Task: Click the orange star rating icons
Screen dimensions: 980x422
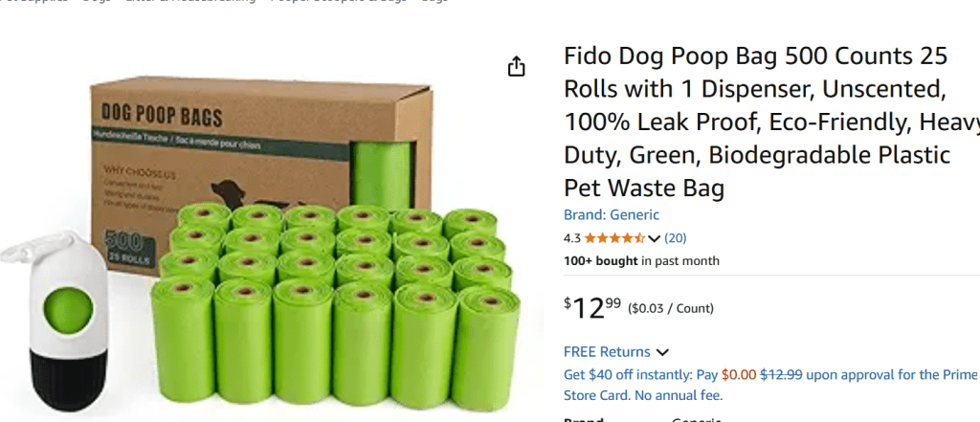Action: [614, 238]
